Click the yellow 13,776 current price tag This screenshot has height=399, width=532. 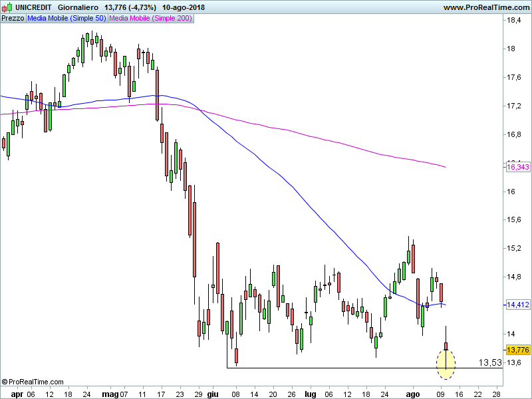point(518,350)
